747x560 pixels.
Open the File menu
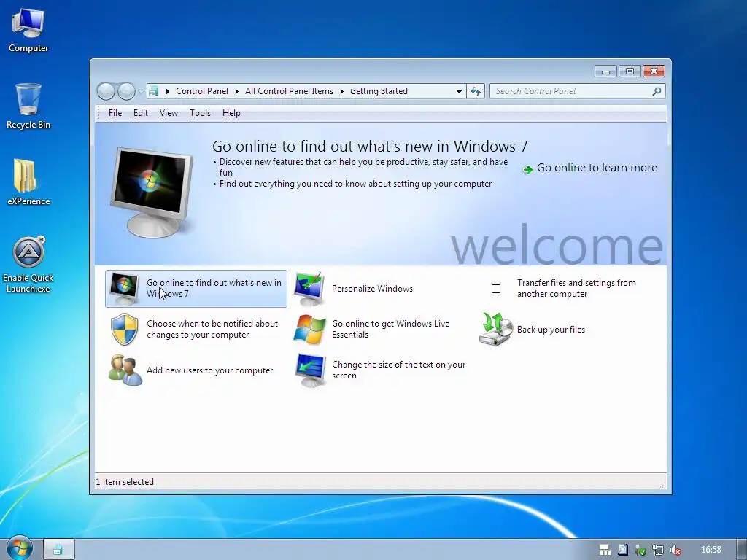[x=115, y=113]
